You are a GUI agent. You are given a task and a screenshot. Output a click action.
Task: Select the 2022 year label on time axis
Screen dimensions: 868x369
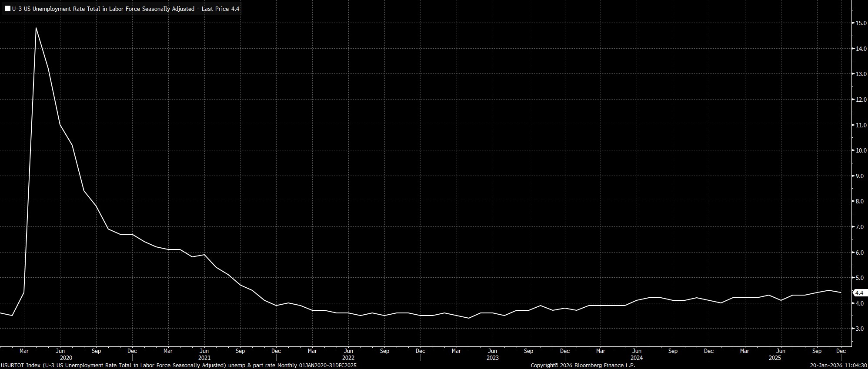(x=348, y=358)
